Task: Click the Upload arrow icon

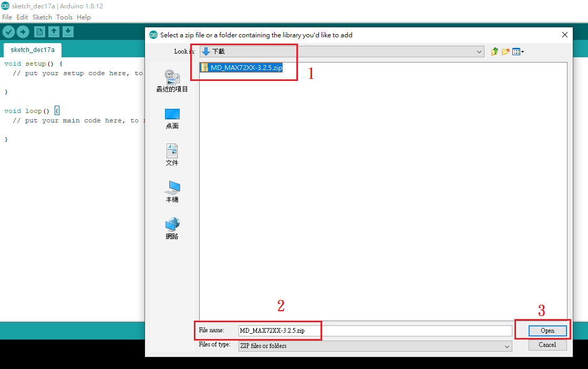Action: tap(23, 32)
